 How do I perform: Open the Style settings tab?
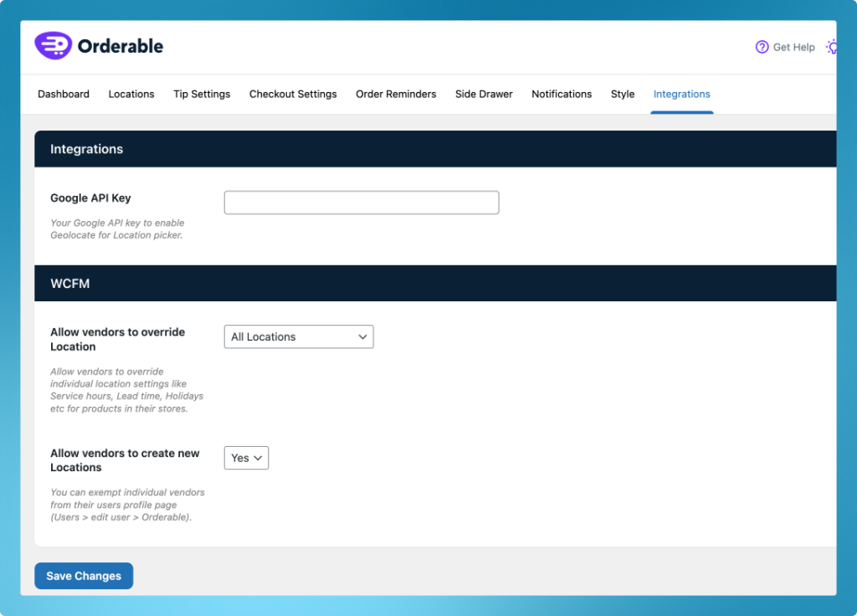623,94
